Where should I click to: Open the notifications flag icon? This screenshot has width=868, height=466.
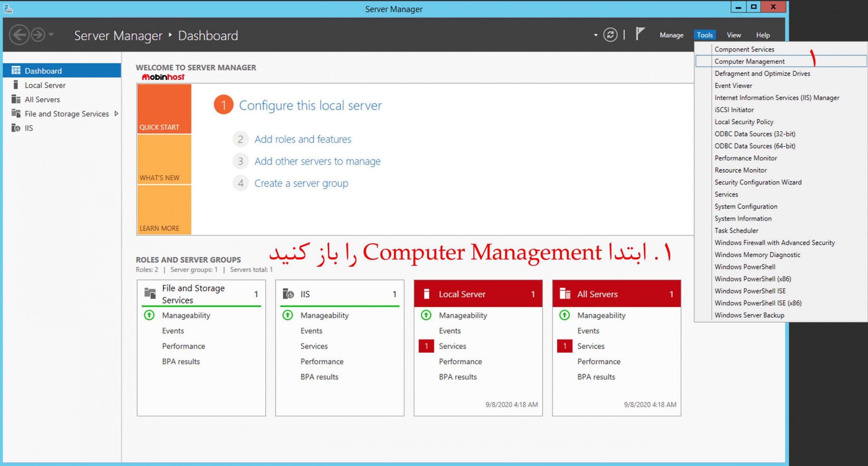coord(640,34)
